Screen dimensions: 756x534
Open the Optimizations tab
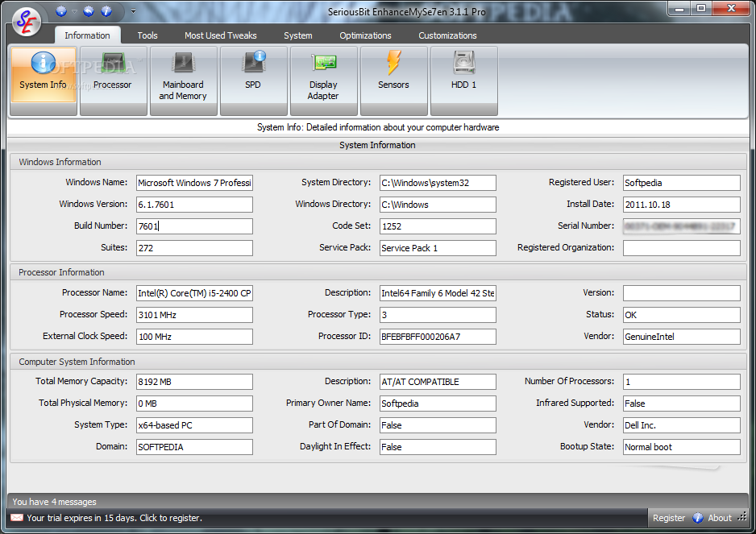(365, 35)
